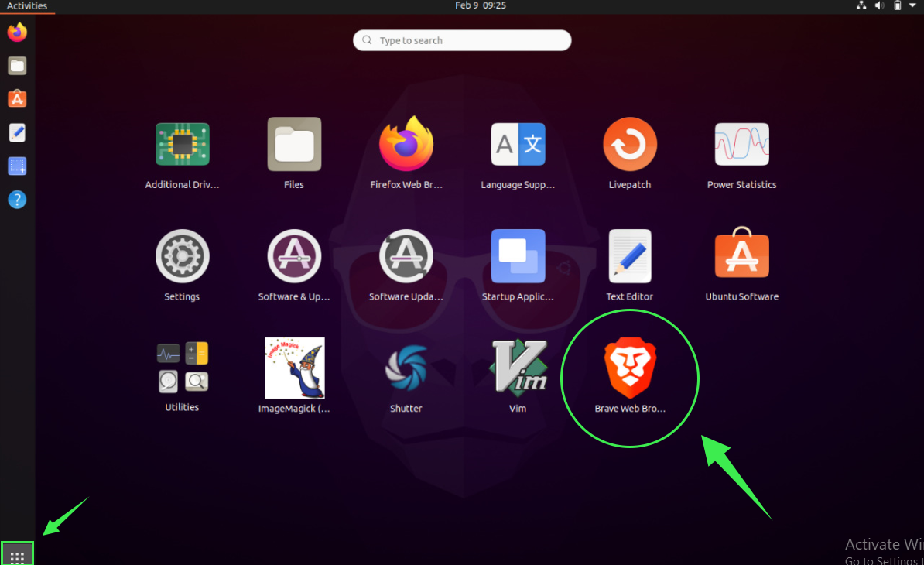Launch Text Editor from app grid
924x565 pixels.
tap(630, 256)
